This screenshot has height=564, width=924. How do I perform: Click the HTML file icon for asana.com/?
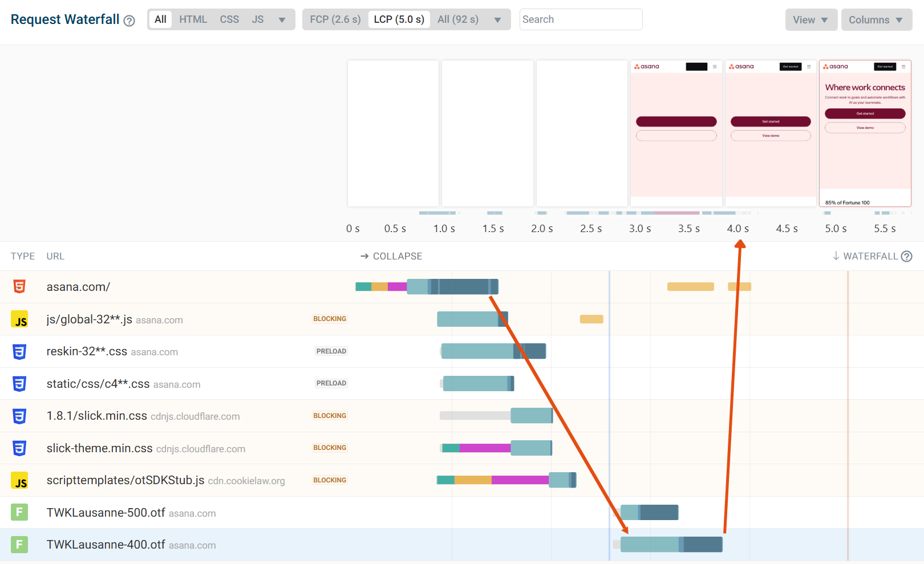point(19,286)
